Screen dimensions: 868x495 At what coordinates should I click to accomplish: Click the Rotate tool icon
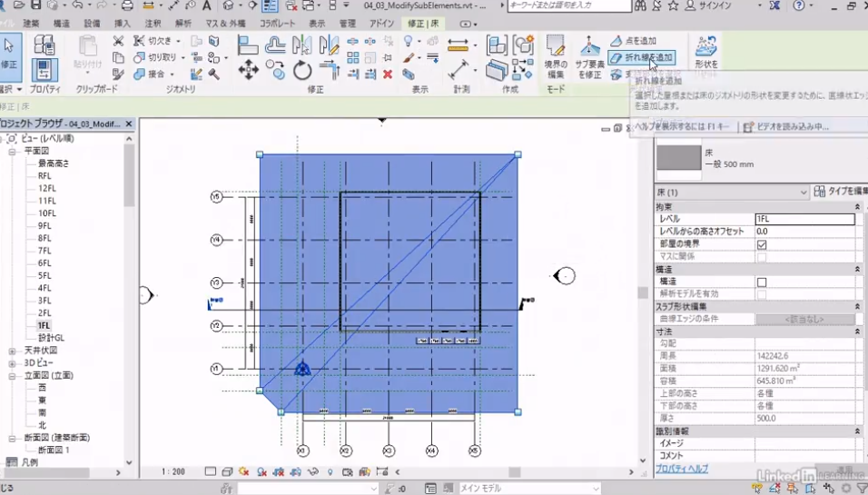pyautogui.click(x=302, y=71)
